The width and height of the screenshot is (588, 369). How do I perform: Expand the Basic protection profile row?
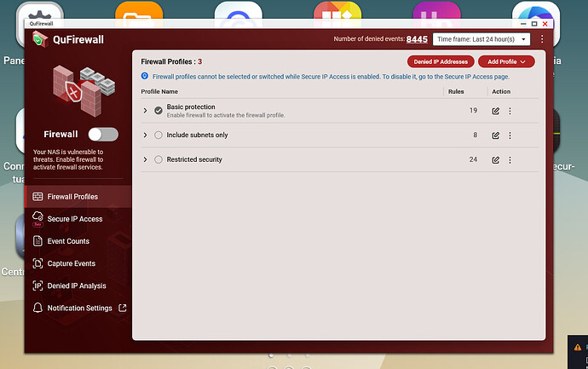tap(145, 111)
